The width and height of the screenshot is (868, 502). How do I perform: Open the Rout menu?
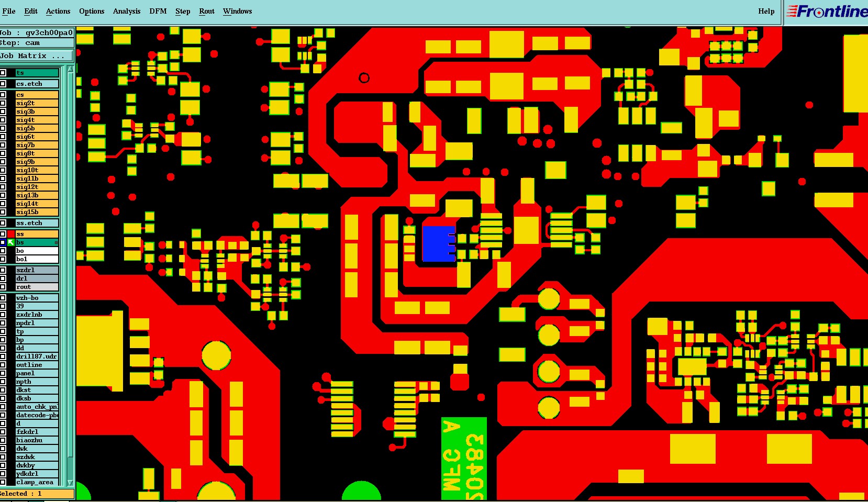pos(207,11)
